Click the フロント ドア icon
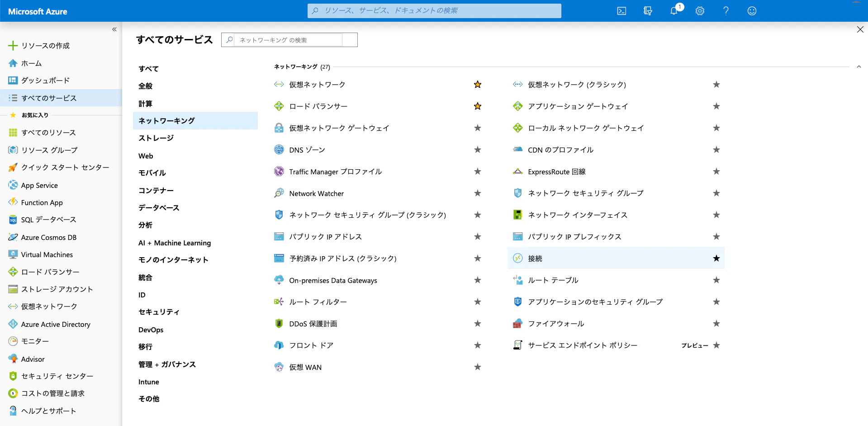This screenshot has height=426, width=868. [x=279, y=345]
